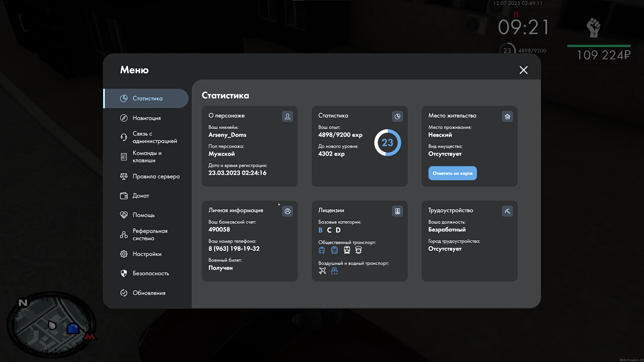
Task: Open the Безопасность section
Action: (x=146, y=273)
